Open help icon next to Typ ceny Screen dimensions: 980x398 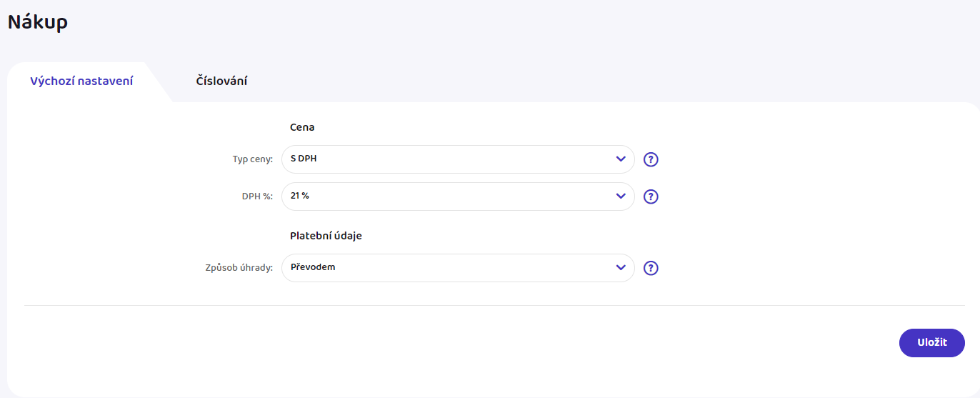coord(651,159)
